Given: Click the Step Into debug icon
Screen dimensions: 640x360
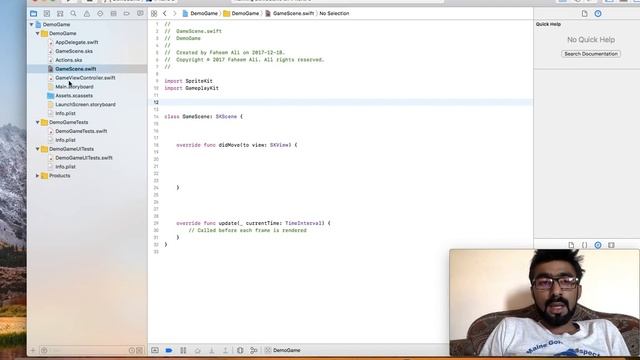Looking at the screenshot, I should tap(211, 350).
